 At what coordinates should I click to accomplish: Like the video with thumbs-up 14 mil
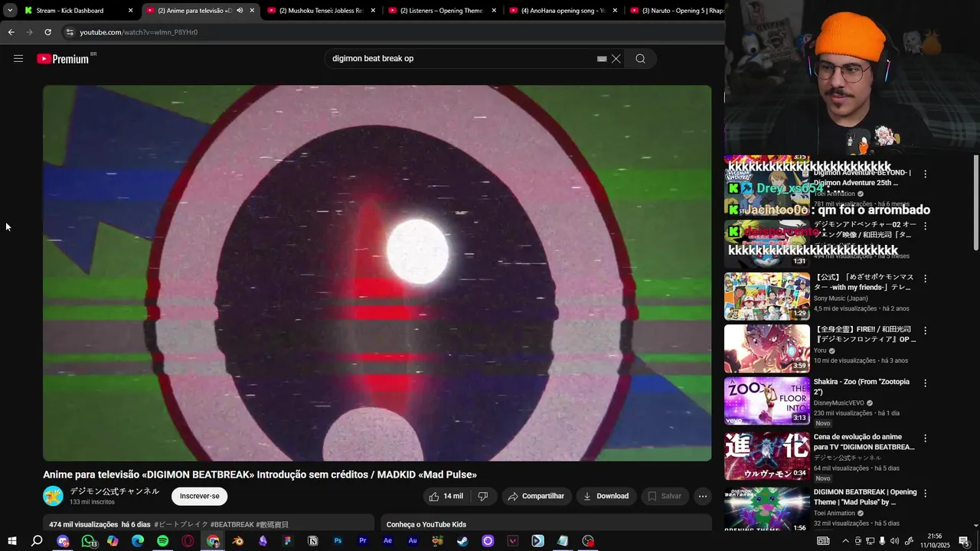(446, 496)
